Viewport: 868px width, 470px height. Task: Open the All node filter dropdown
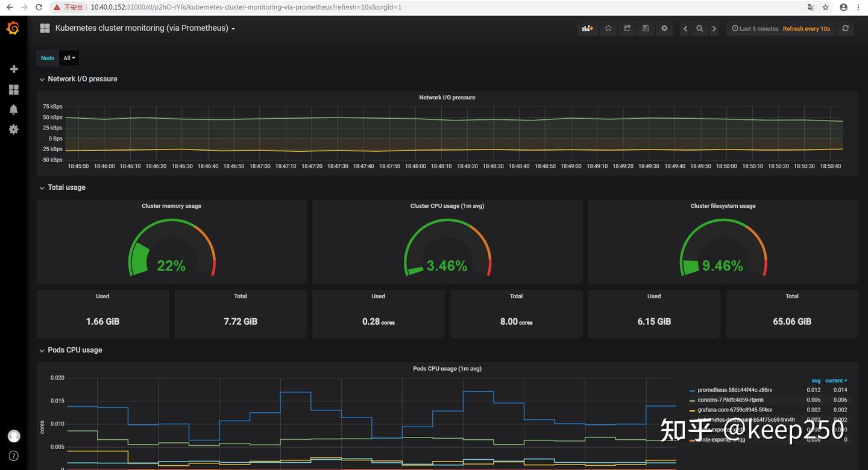click(x=68, y=58)
